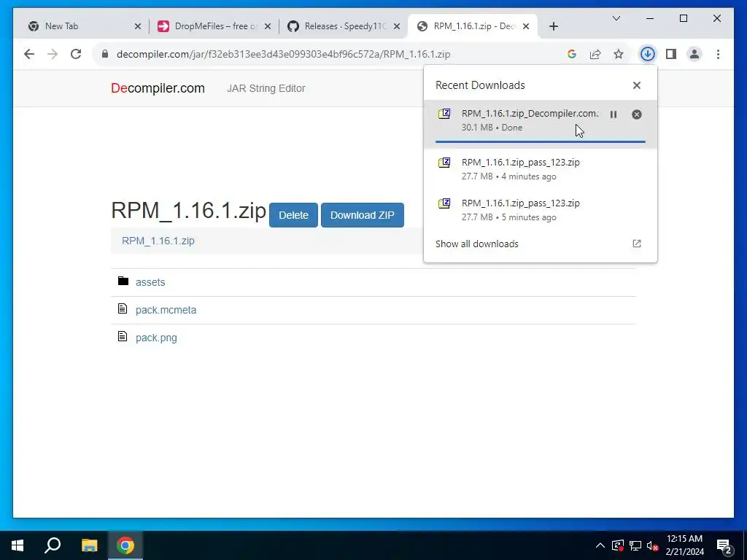
Task: Open the Google icon in address bar
Action: [x=572, y=54]
